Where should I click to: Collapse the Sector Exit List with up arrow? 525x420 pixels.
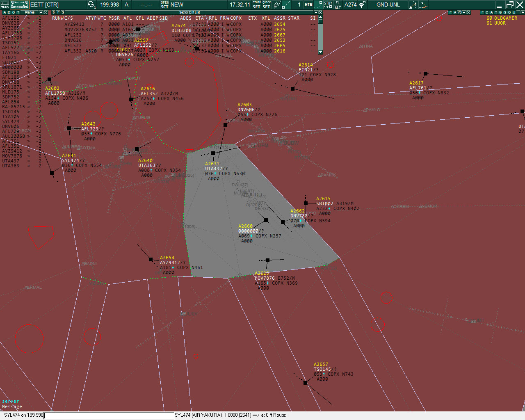pos(316,12)
